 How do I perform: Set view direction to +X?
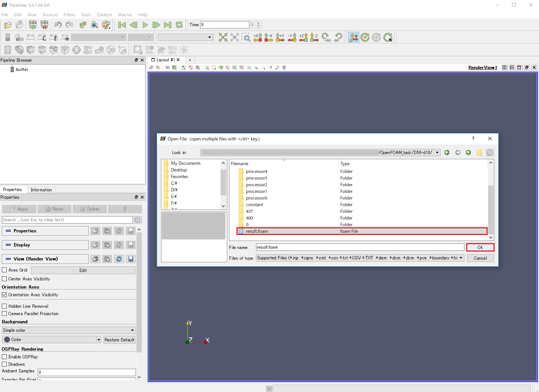pos(257,37)
